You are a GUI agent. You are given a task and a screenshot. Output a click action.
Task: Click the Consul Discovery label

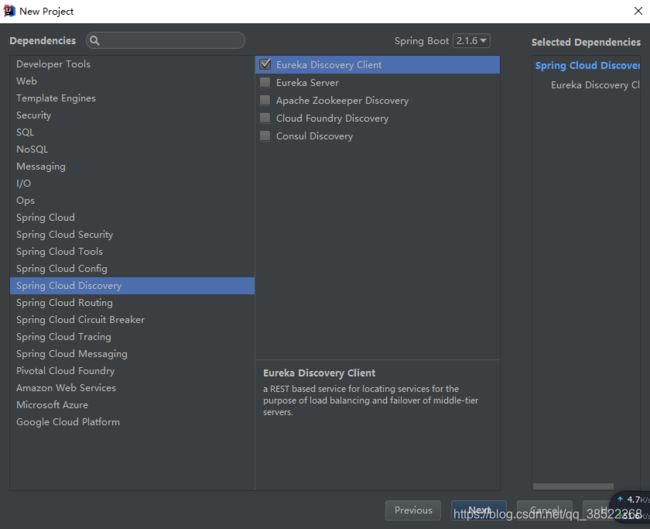(x=314, y=136)
